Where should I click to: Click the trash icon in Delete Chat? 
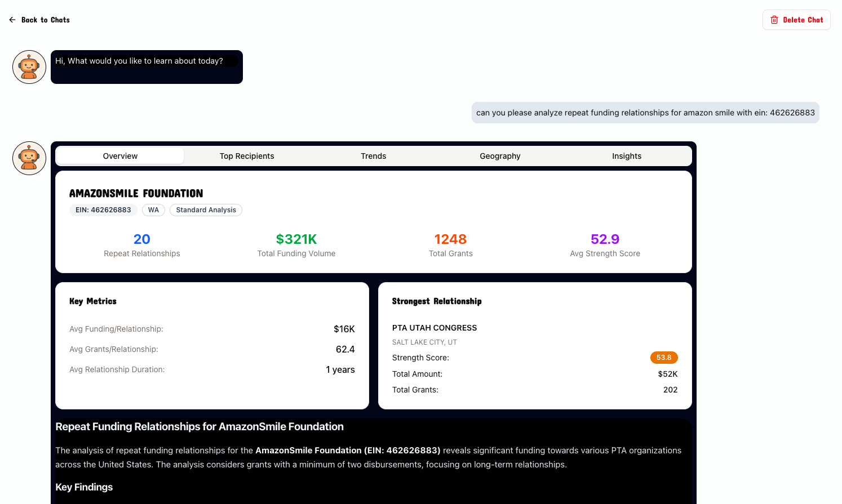point(774,20)
